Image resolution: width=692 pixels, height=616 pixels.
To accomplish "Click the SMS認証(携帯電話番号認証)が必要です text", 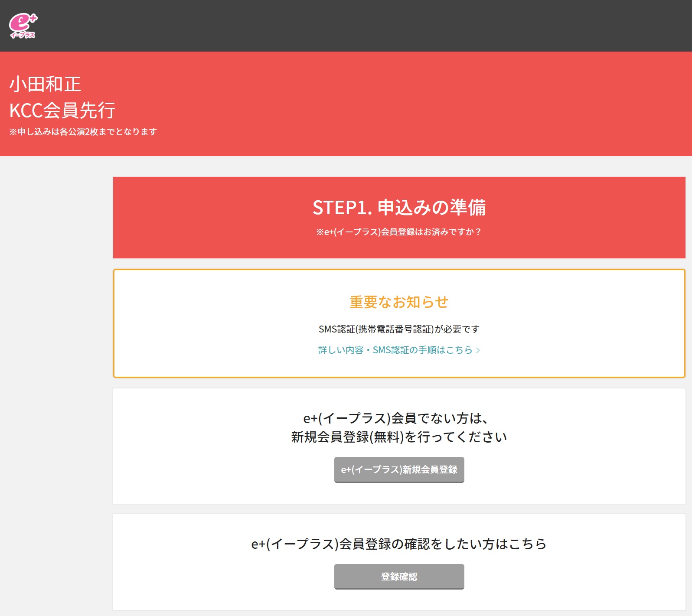I will click(x=399, y=329).
